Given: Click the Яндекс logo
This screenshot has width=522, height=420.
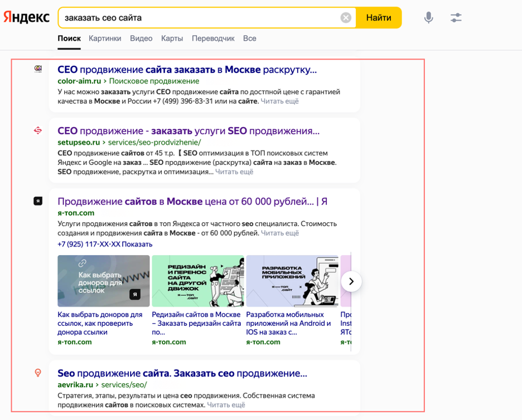Looking at the screenshot, I should pyautogui.click(x=27, y=17).
